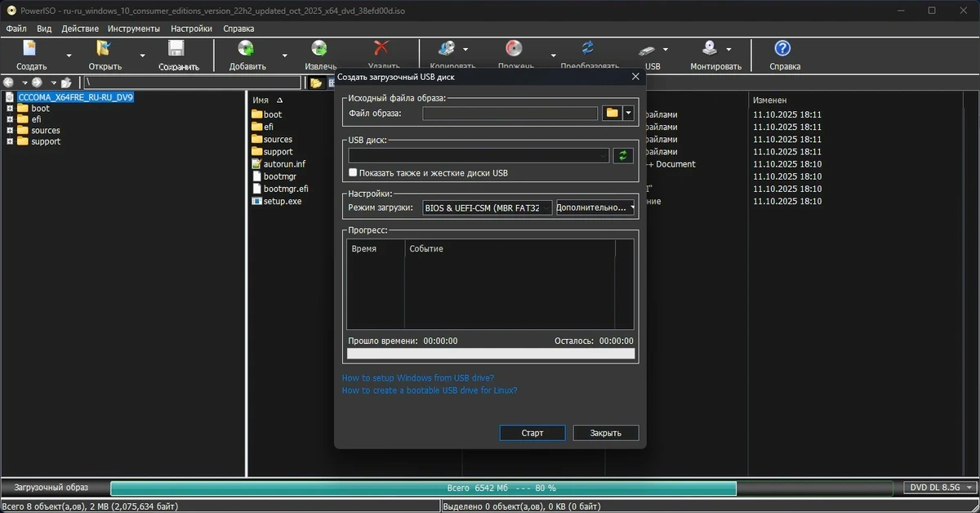Screen dimensions: 980x513
Task: Open USB toolbar dropdown arrow
Action: tap(666, 49)
